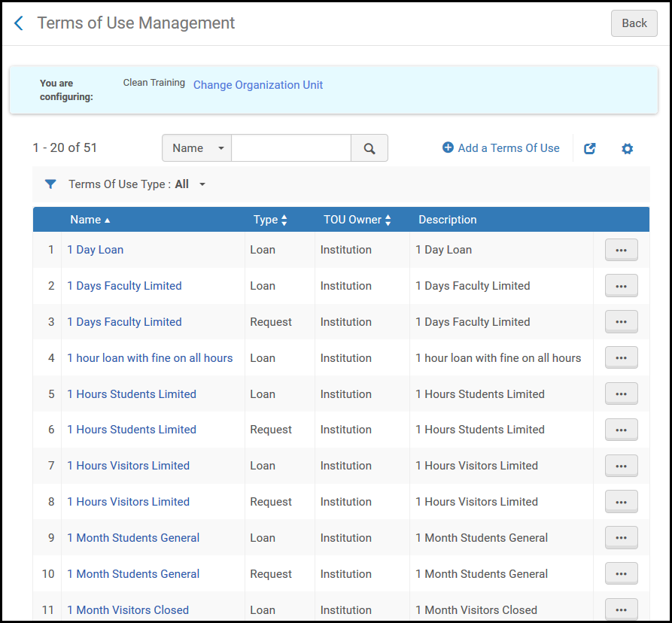Open row actions menu for row 10

click(621, 574)
